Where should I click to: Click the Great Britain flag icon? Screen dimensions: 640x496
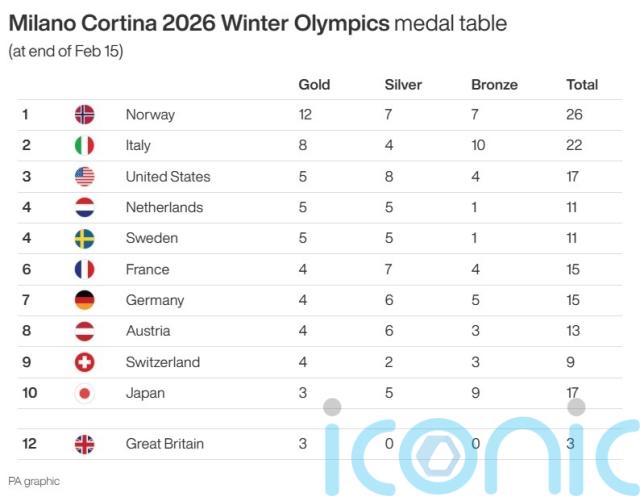[84, 444]
